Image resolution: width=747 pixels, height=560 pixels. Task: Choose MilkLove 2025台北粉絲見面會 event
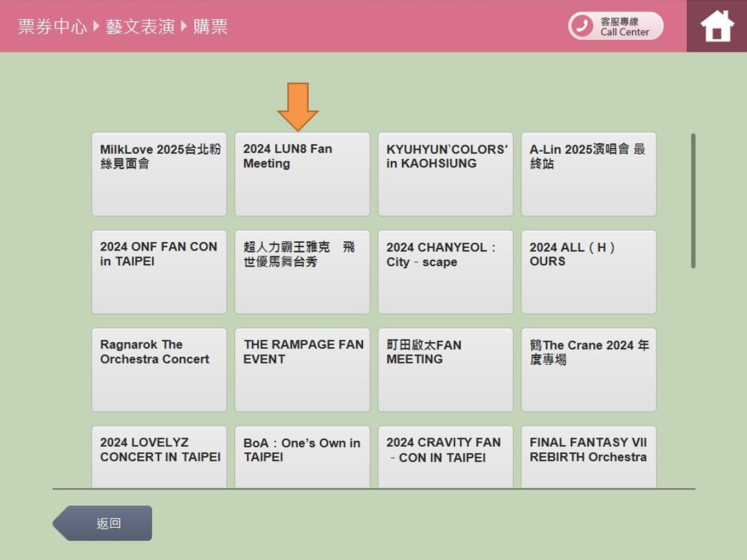tap(159, 174)
